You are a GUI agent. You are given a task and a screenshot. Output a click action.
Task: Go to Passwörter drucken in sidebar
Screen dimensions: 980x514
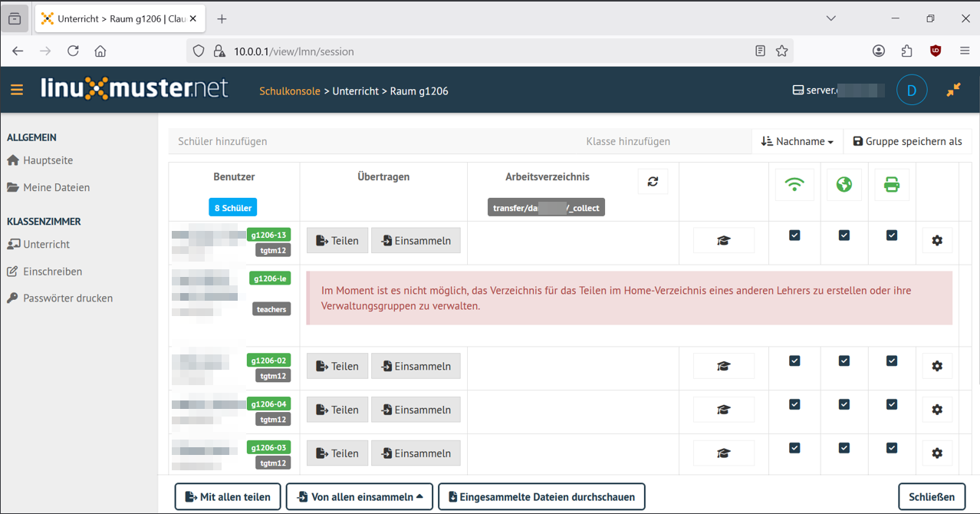click(67, 298)
